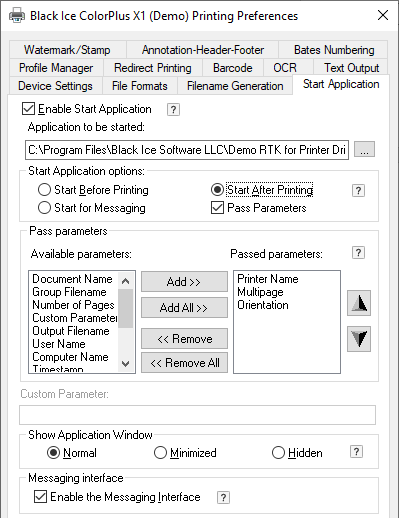399x518 pixels.
Task: Open the Barcode tab
Action: click(x=233, y=68)
